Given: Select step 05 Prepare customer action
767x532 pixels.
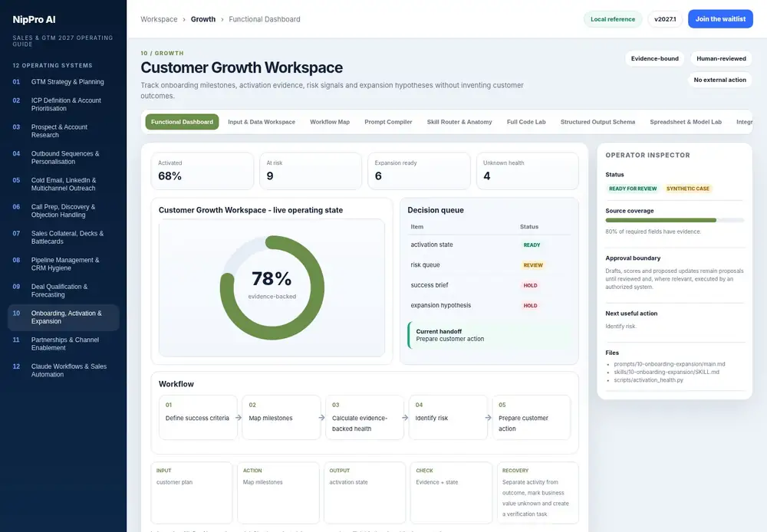Looking at the screenshot, I should coord(532,417).
